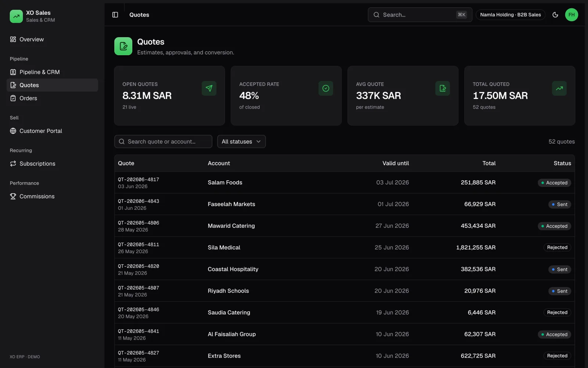
Task: Click the Total Quoted trend icon
Action: point(559,88)
